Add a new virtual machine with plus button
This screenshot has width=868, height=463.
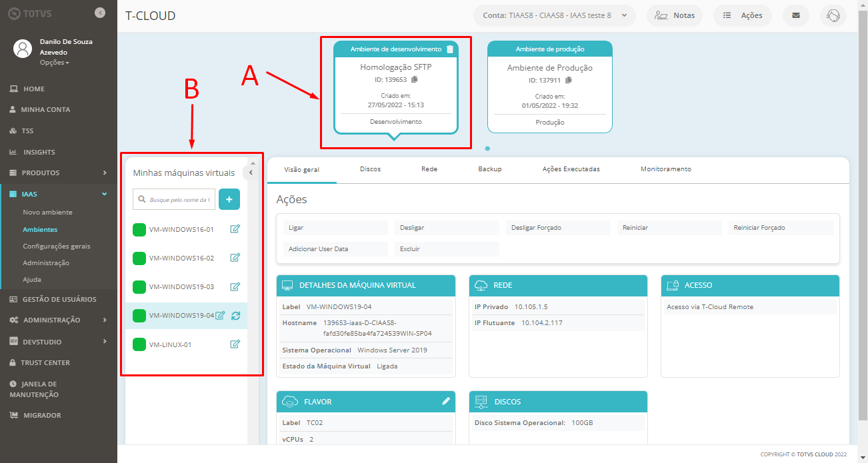click(x=229, y=199)
